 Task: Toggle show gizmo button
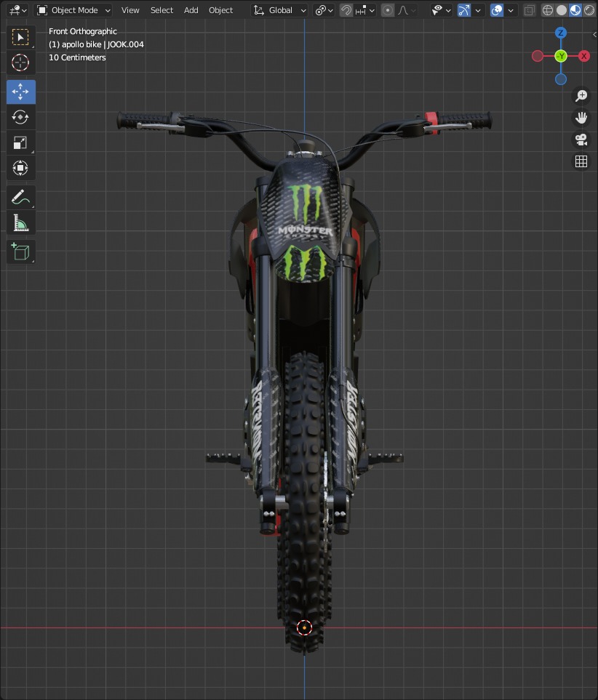[x=464, y=10]
